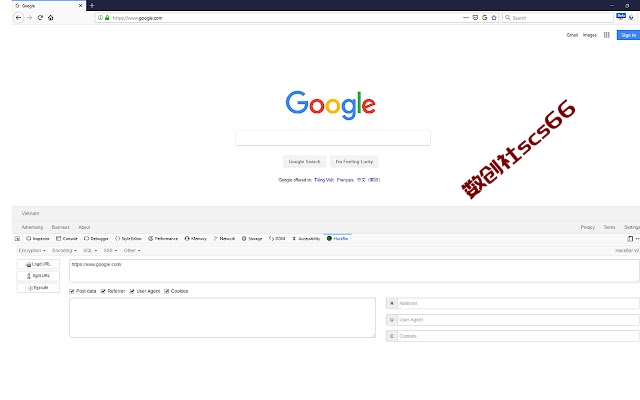This screenshot has height=400, width=640.
Task: Select the HackBar devtools tab
Action: pos(337,238)
